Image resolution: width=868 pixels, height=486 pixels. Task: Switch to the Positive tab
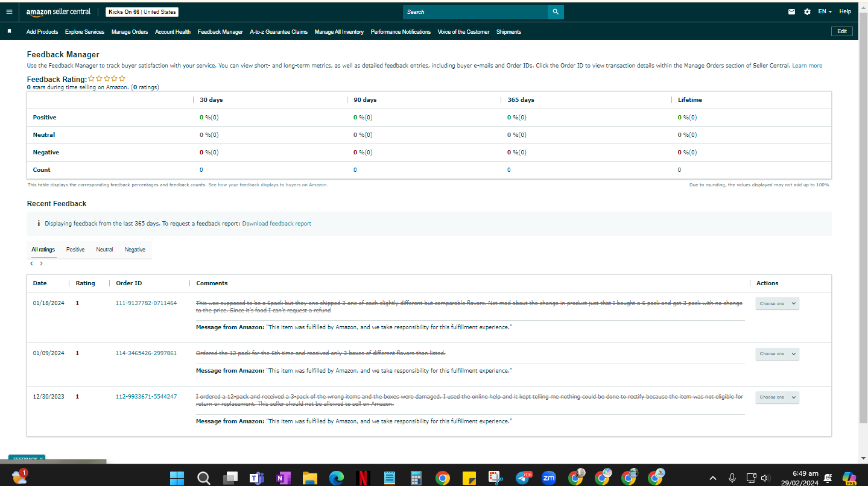[75, 250]
